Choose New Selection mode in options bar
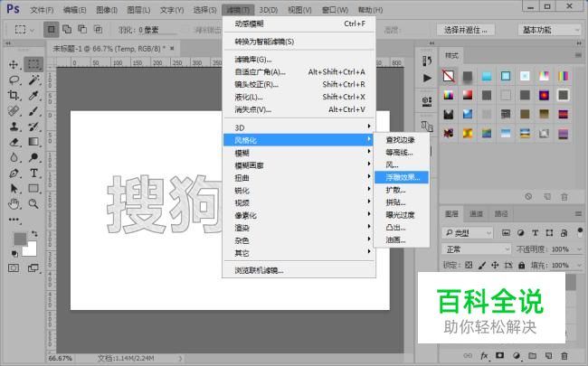This screenshot has width=588, height=366. tap(51, 29)
